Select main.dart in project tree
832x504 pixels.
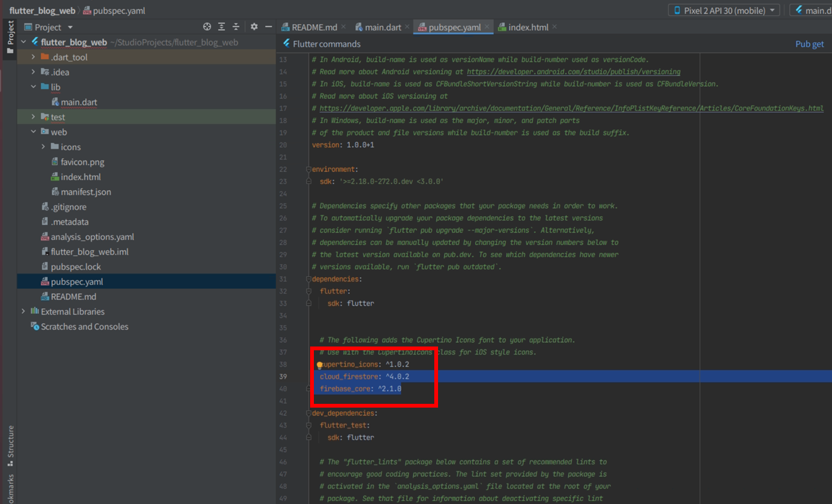pyautogui.click(x=79, y=102)
